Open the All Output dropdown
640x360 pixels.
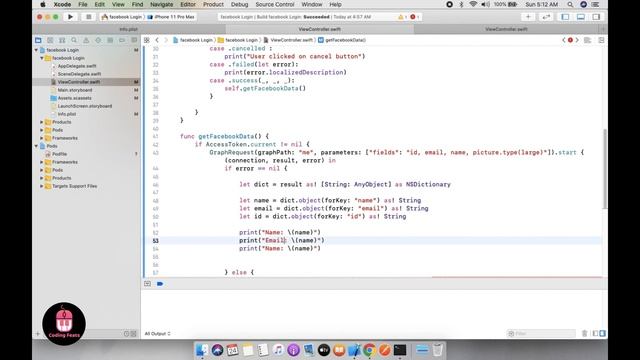click(x=158, y=333)
